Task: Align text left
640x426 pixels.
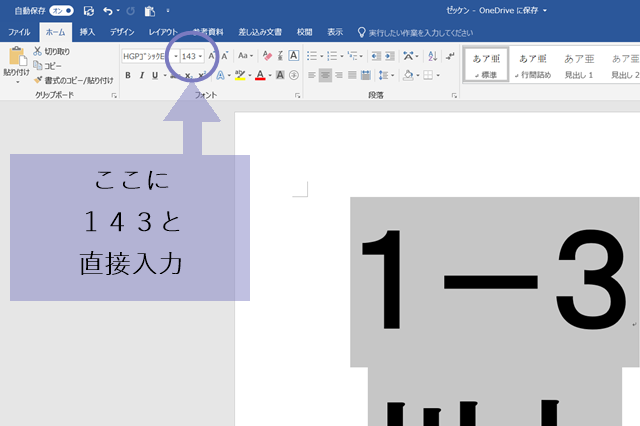Action: click(x=312, y=75)
